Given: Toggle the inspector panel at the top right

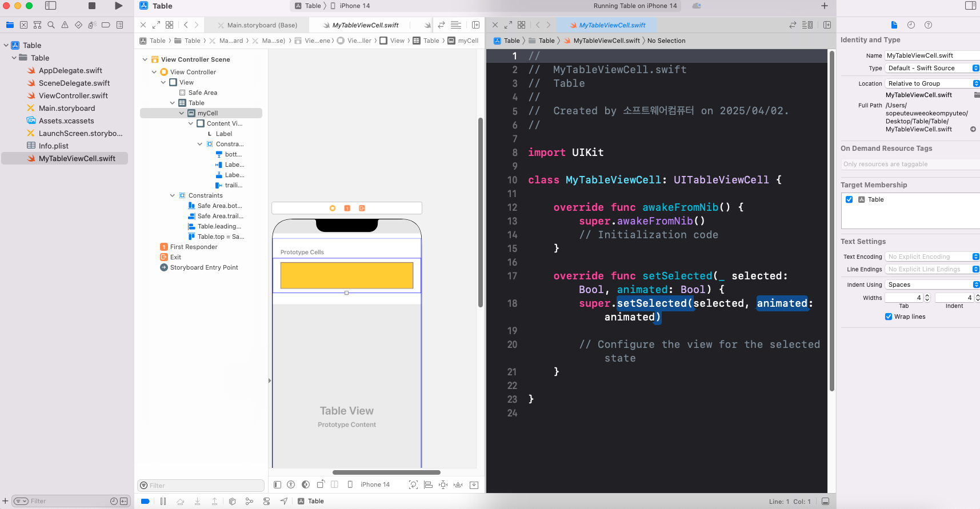Looking at the screenshot, I should coord(970,6).
